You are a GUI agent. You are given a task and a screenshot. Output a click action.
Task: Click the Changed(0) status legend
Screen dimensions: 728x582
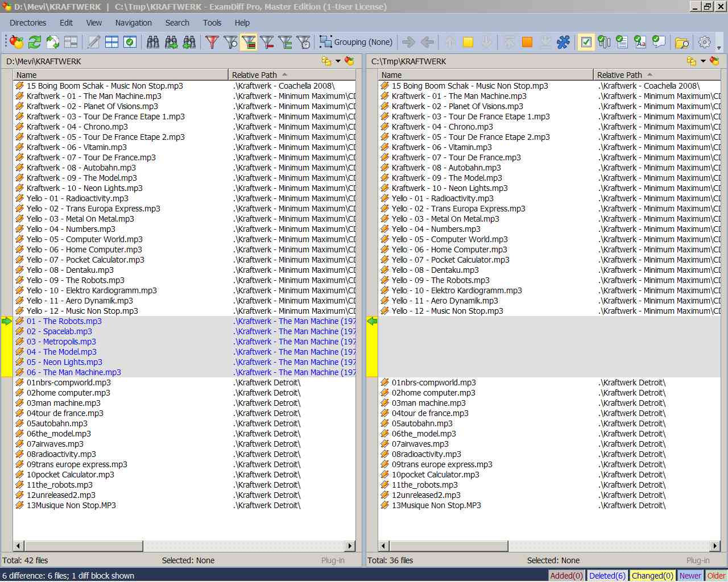(x=652, y=576)
